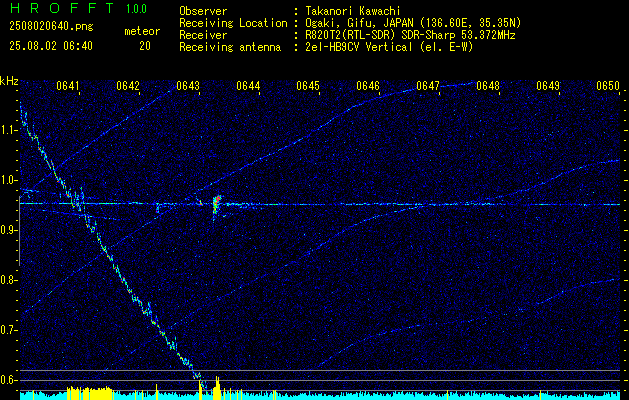629x400 pixels.
Task: Click the red meteor echo near 0643
Action: click(x=217, y=204)
